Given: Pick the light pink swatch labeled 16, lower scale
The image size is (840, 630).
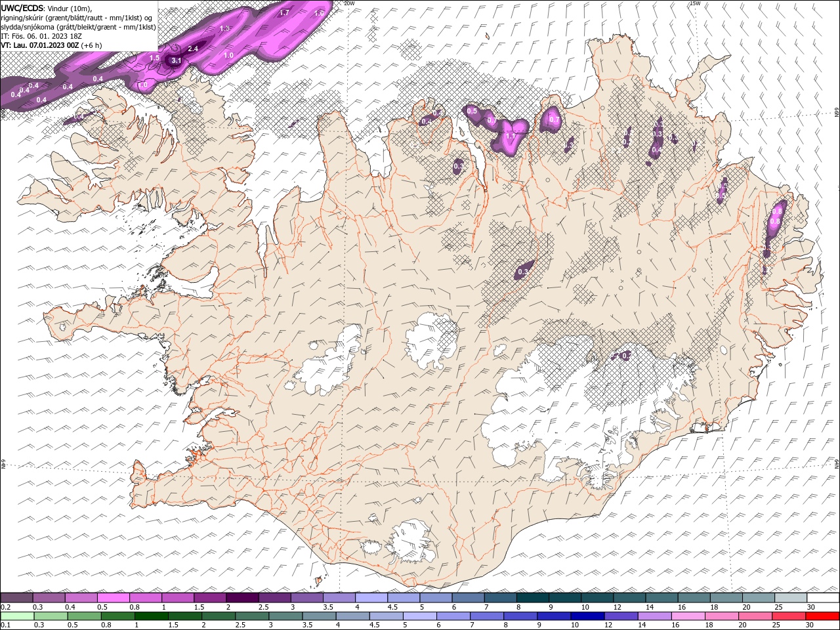Looking at the screenshot, I should coord(688,616).
